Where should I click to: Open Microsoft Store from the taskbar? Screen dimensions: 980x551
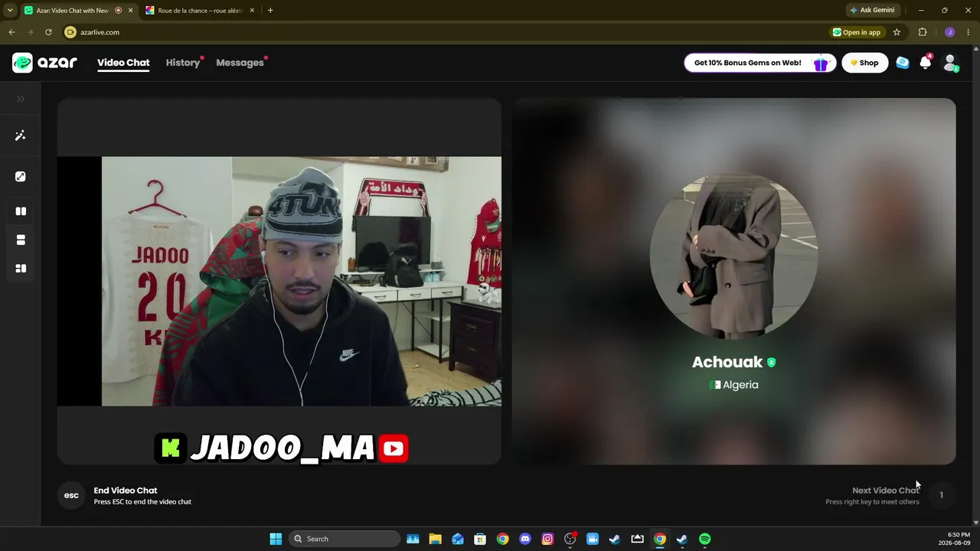(480, 539)
